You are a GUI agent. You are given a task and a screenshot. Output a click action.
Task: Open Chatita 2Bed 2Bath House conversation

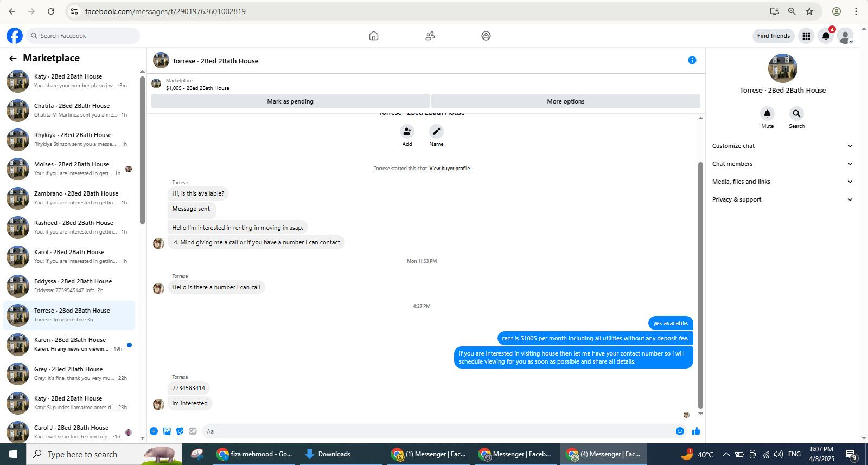click(69, 110)
